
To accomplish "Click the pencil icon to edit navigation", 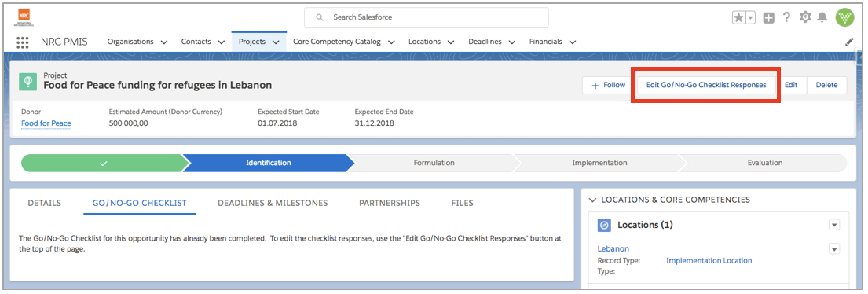I will [x=849, y=42].
